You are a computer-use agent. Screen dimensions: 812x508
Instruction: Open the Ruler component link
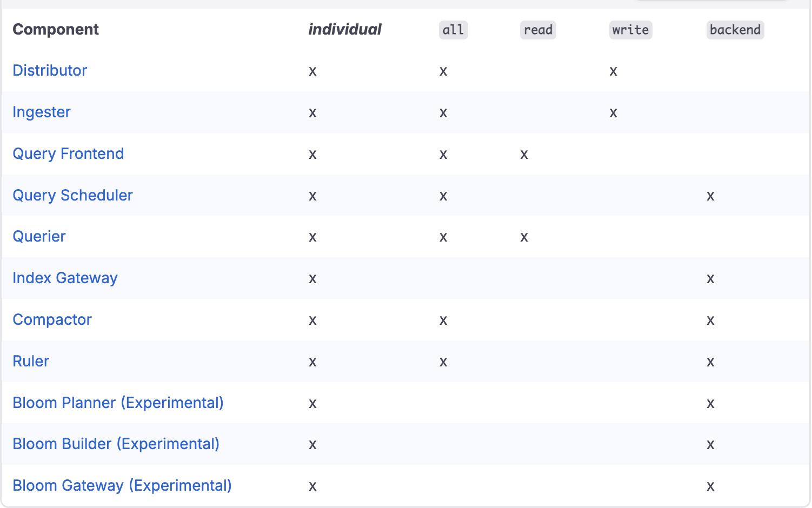(x=31, y=361)
